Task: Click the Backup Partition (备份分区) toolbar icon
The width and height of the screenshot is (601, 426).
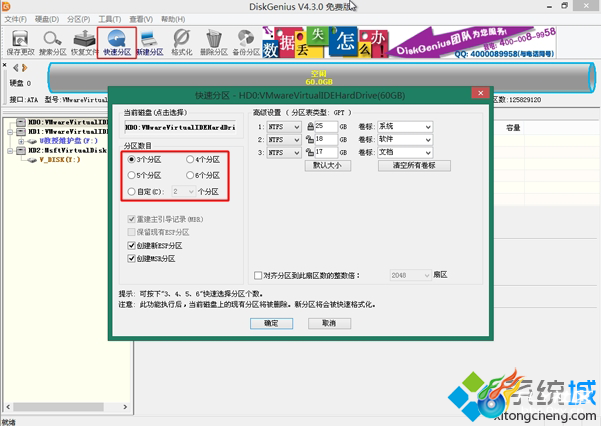Action: coord(246,43)
